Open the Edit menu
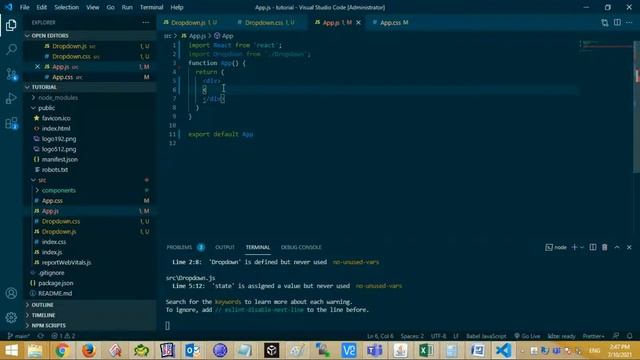Screen dimensions: 640x360 [x=42, y=7]
